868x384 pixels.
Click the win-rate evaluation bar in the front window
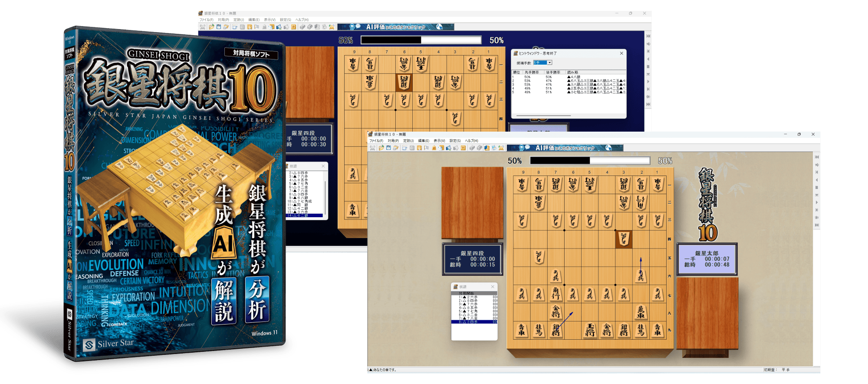590,161
